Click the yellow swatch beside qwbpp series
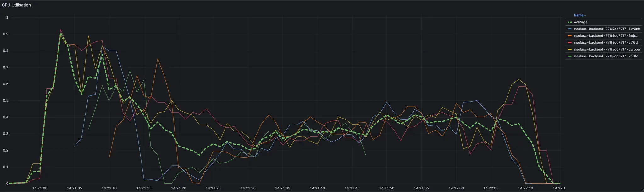The image size is (644, 192). pos(569,50)
